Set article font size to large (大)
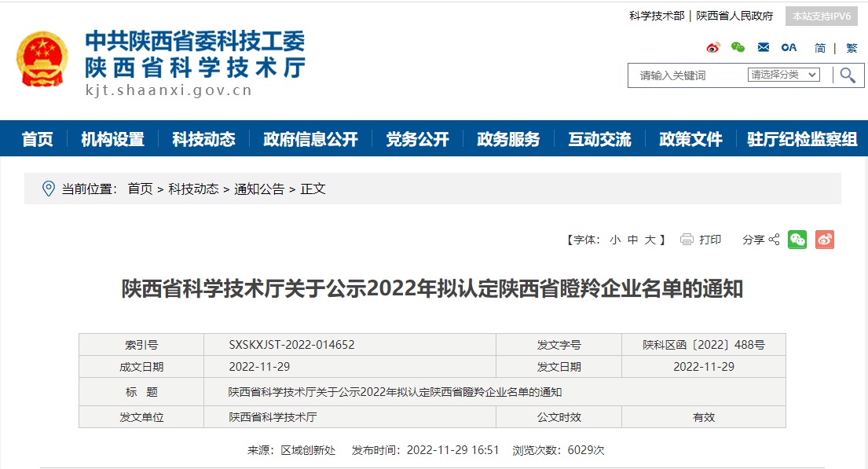Viewport: 868px width, 469px height. click(x=650, y=240)
